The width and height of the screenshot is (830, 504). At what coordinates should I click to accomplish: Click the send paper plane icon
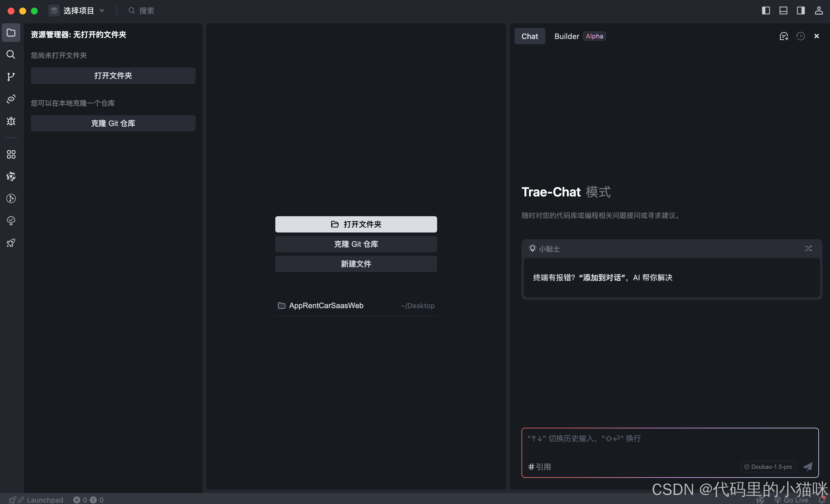(x=808, y=466)
